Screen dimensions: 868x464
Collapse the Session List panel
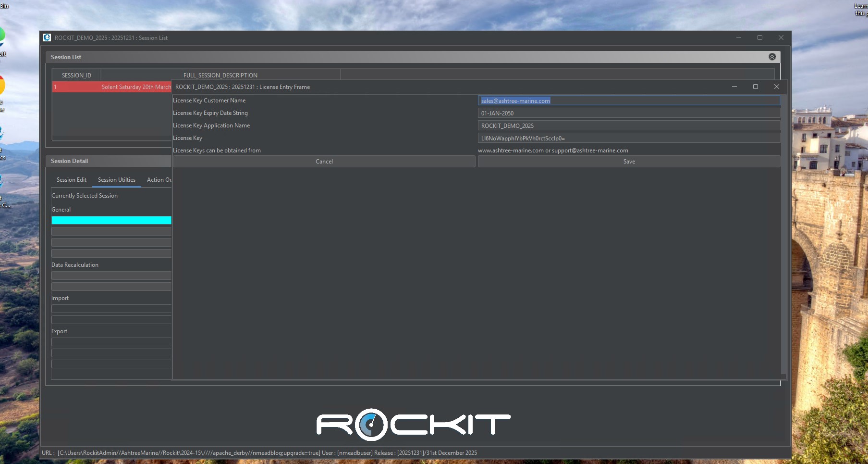coord(772,57)
